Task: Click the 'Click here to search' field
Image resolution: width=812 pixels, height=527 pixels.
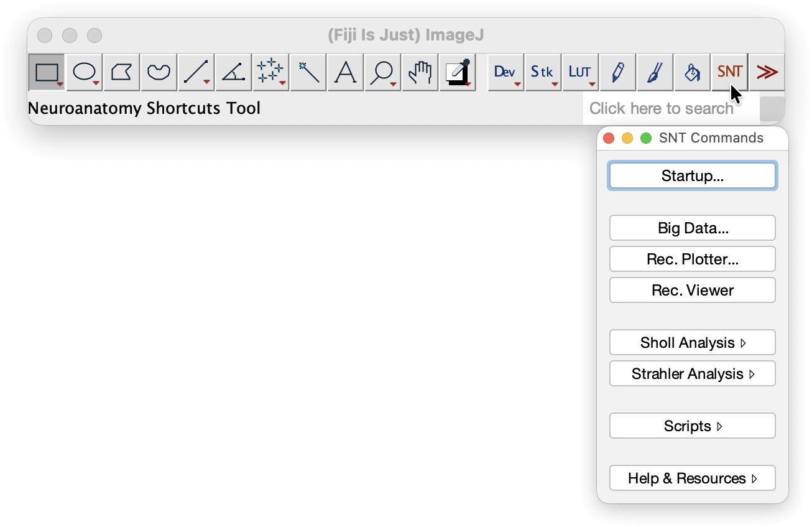Action: [671, 109]
